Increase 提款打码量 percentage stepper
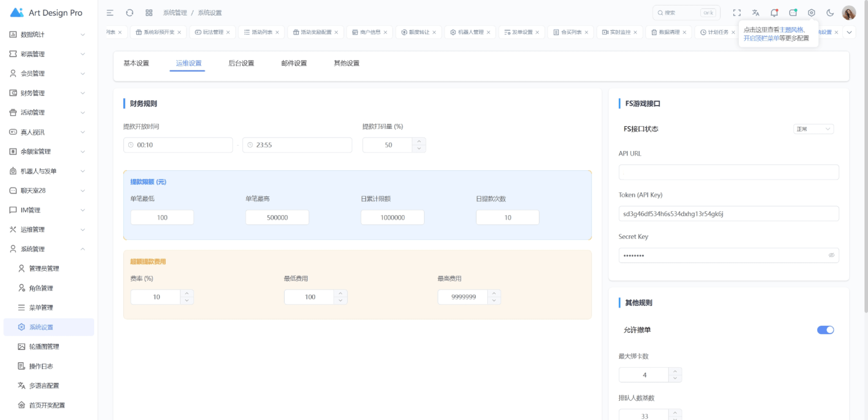 [x=419, y=141]
